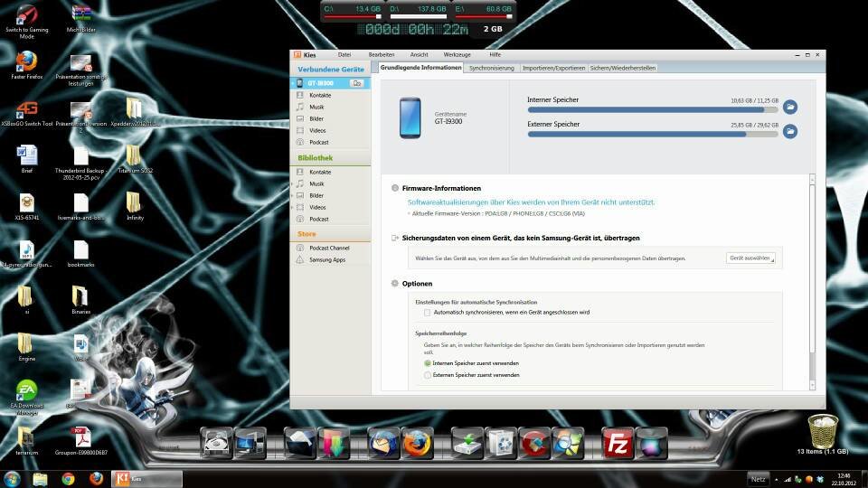Switch to Synchronisierung tab

point(492,68)
